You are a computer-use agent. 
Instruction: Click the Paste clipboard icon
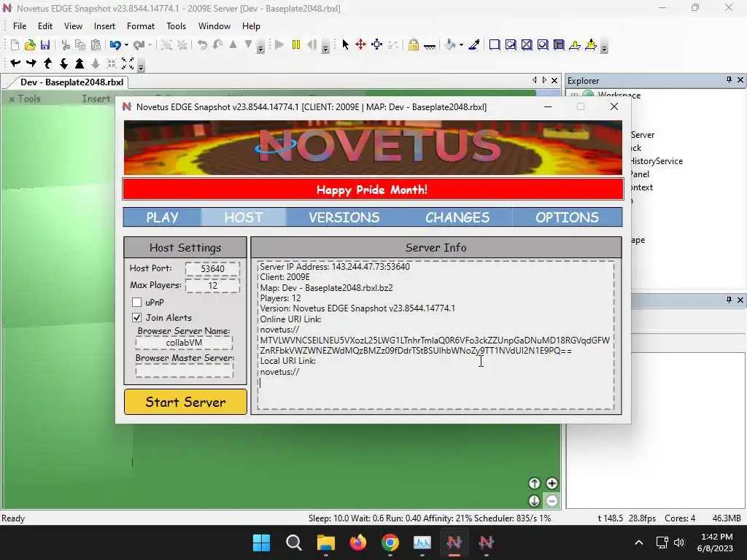96,45
